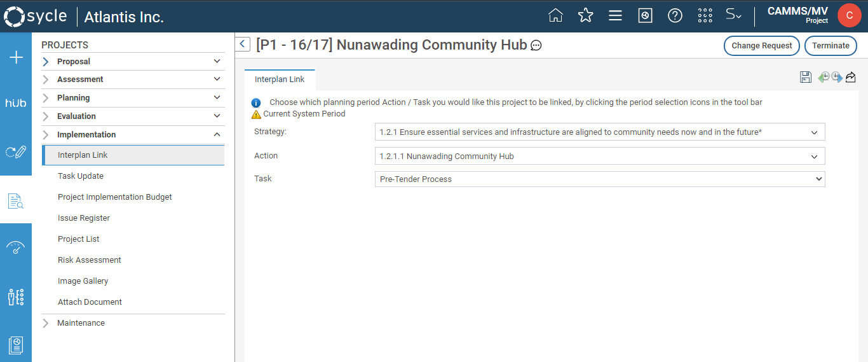Click the Planning section label

pos(73,98)
